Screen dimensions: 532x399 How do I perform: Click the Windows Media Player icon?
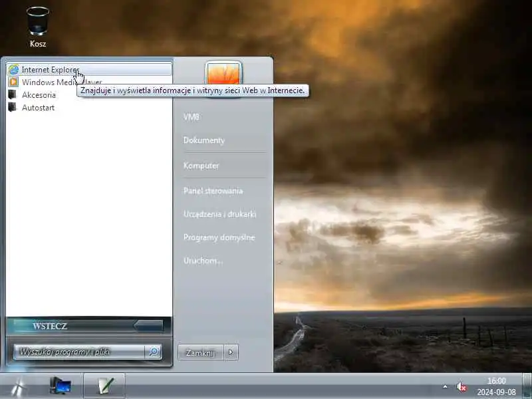tap(13, 82)
